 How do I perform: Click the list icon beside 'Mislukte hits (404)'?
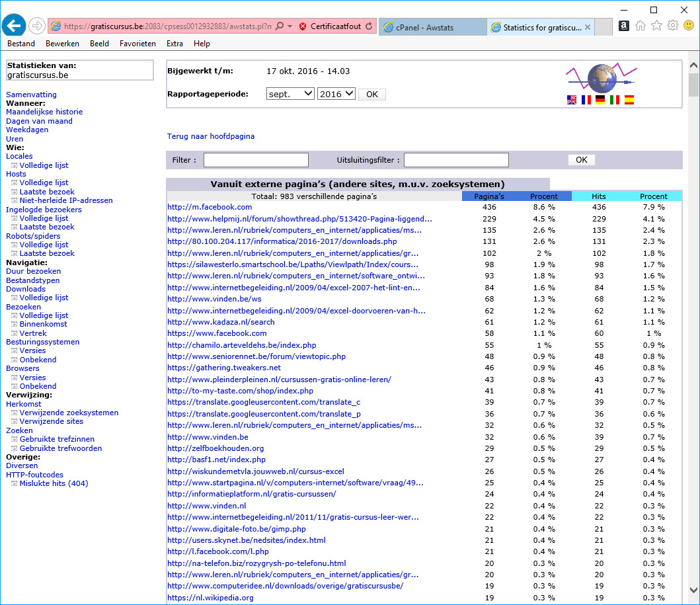[15, 483]
